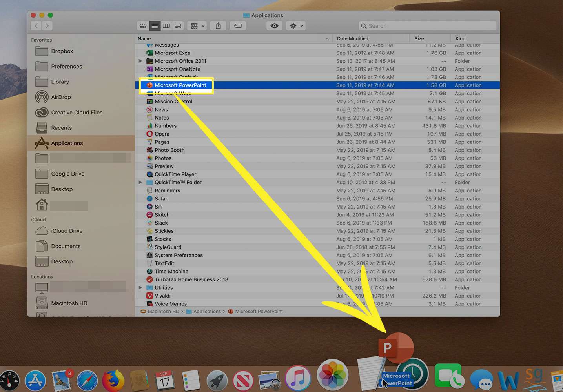Switch Finder to icon view

(143, 26)
